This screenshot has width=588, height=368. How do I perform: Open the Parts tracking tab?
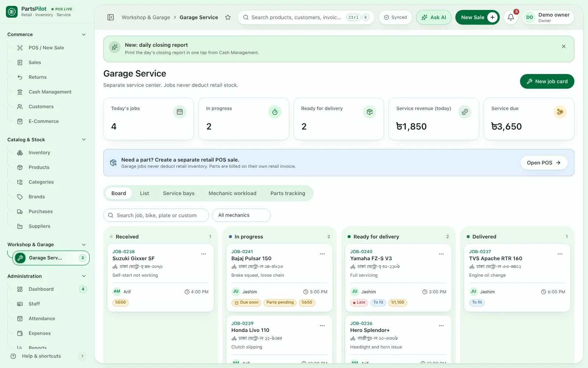[288, 193]
